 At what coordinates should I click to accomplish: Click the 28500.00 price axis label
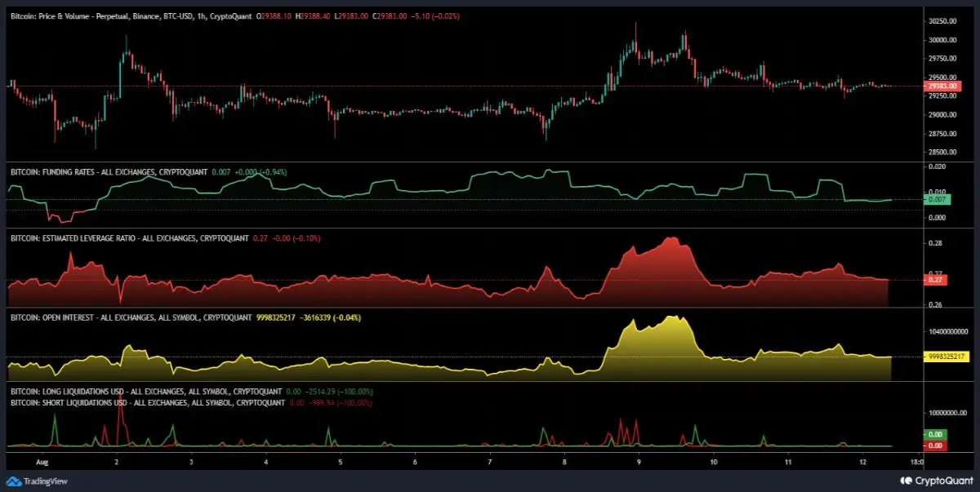[x=943, y=152]
